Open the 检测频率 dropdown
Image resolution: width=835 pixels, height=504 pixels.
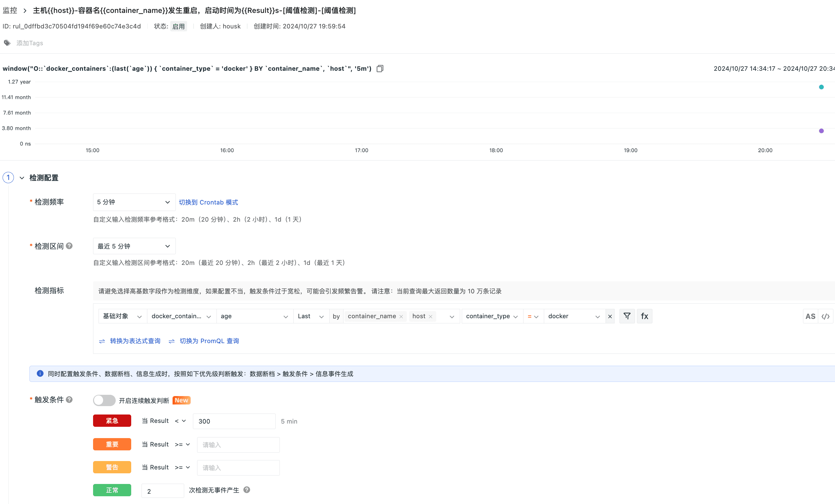pos(134,202)
